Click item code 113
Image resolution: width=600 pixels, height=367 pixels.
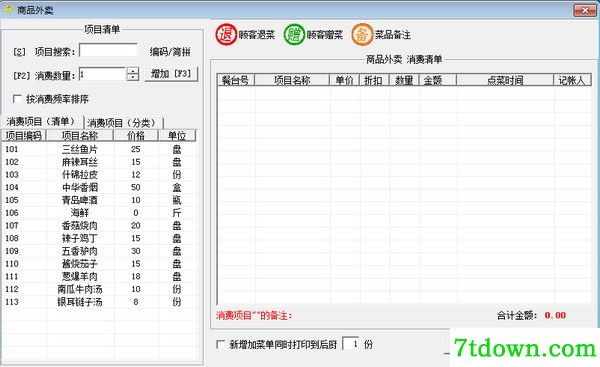coord(12,302)
